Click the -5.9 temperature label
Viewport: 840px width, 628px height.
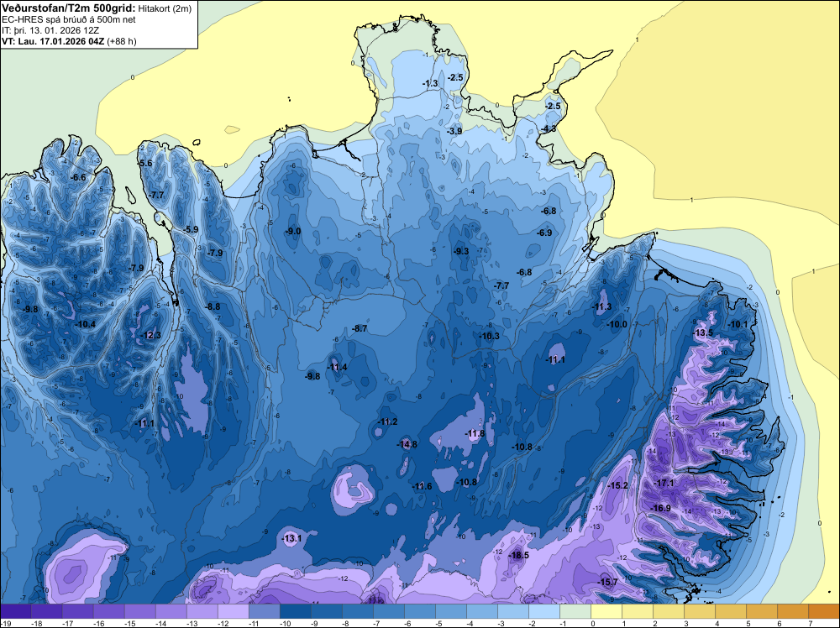coord(192,230)
